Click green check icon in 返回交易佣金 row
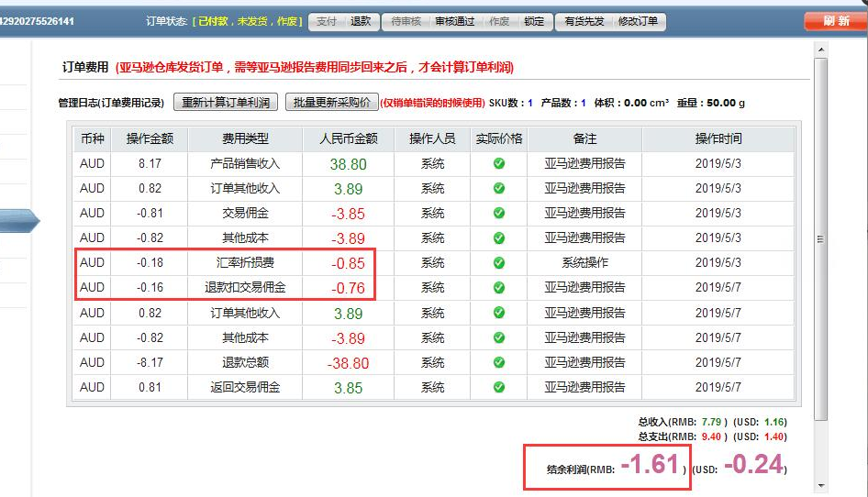868x497 pixels. [499, 387]
